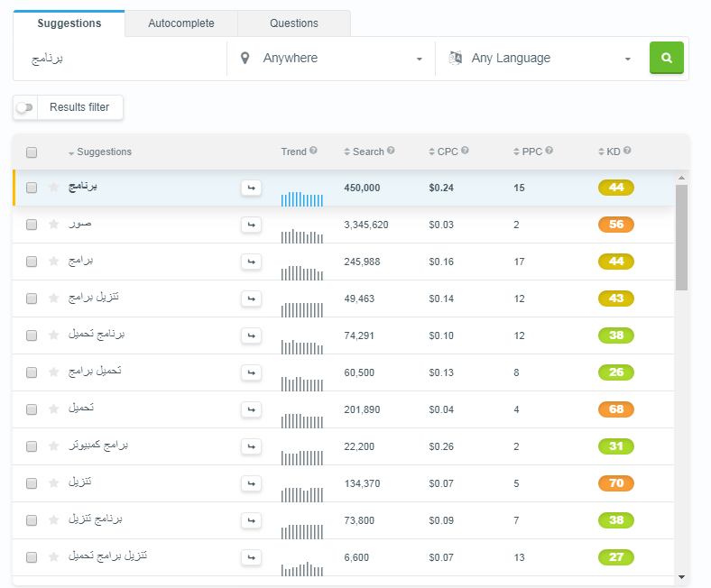Sort by PPC column
The image size is (711, 588).
pyautogui.click(x=528, y=152)
